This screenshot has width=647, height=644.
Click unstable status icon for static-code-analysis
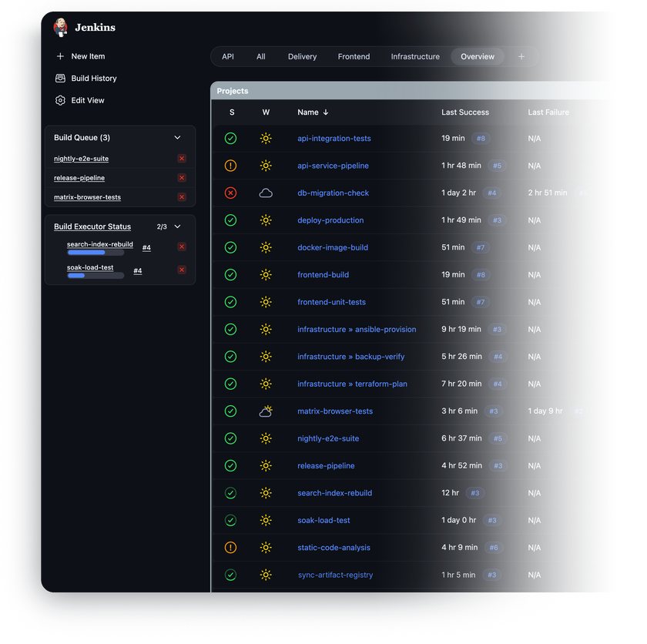click(x=230, y=548)
